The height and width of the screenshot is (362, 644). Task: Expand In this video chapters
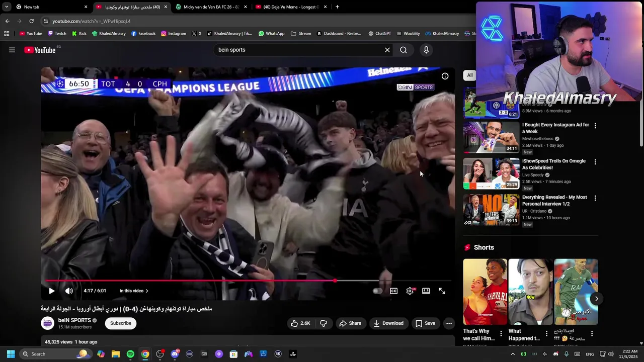pyautogui.click(x=134, y=291)
